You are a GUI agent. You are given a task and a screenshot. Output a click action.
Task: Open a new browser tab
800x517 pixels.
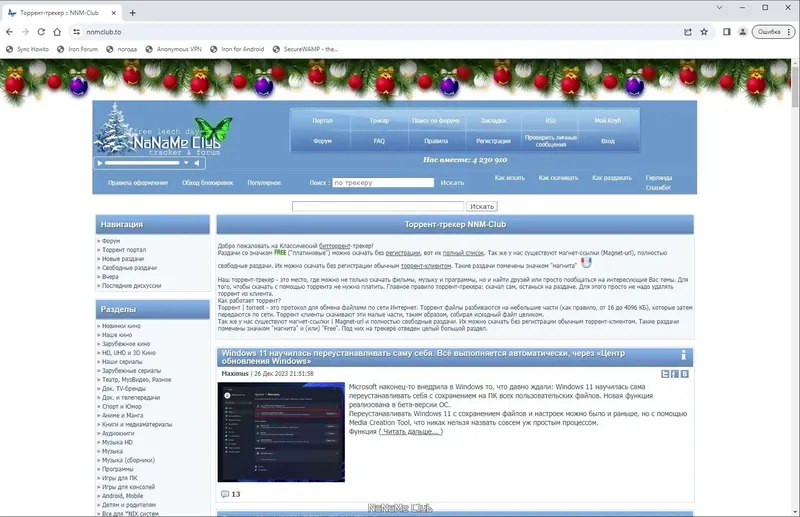[x=132, y=13]
